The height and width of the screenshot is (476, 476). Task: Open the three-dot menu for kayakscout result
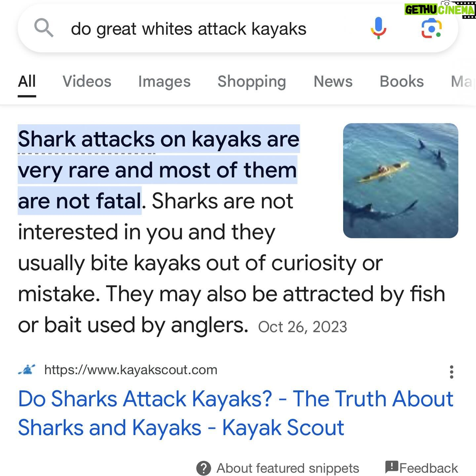click(452, 372)
